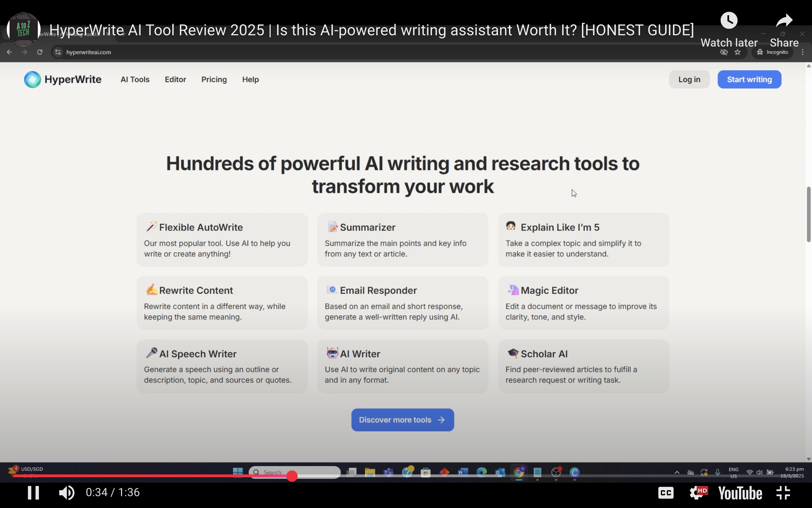812x508 pixels.
Task: Click the Windows taskbar Search box
Action: click(x=295, y=472)
